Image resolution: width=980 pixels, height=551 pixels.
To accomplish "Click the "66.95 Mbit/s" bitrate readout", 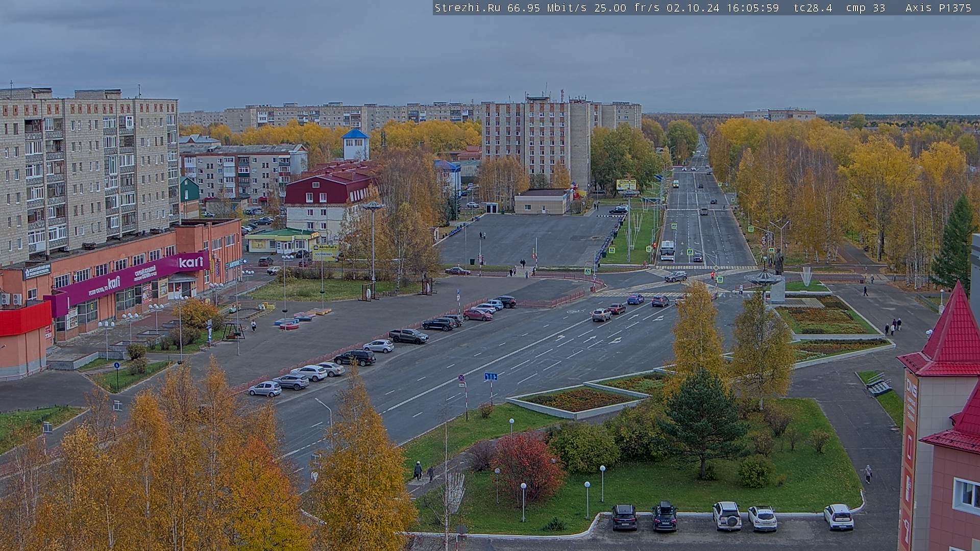I will coord(547,8).
